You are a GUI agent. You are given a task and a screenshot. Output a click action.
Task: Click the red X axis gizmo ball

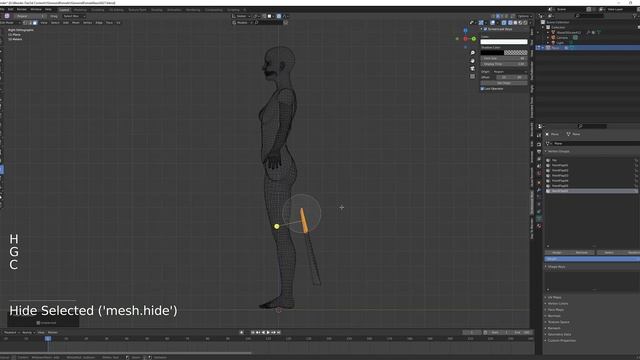(465, 39)
